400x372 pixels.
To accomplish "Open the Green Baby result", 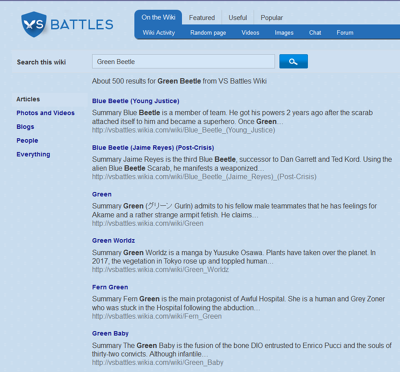I will [110, 334].
